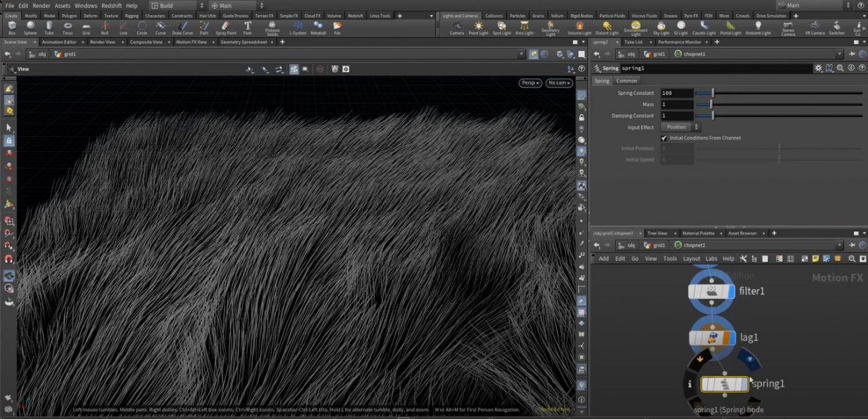Image resolution: width=868 pixels, height=419 pixels.
Task: Toggle the Select tool in left toolbar
Action: (9, 127)
